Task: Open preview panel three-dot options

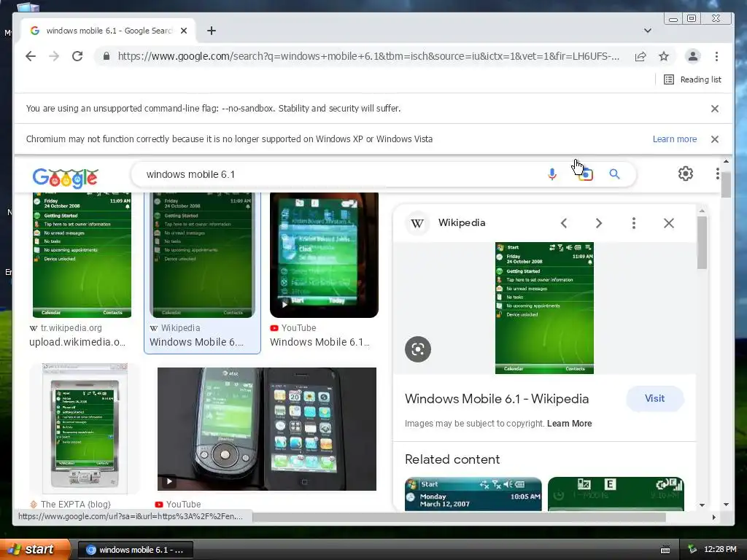Action: (x=634, y=223)
